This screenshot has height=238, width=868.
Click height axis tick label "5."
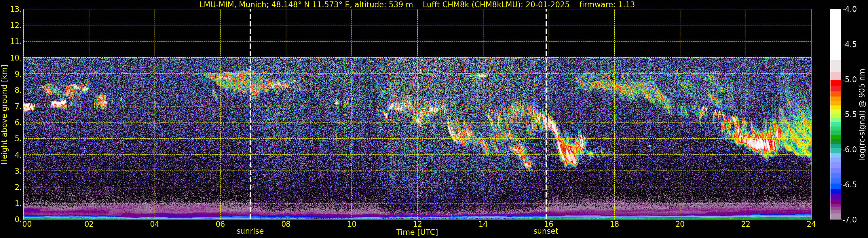[18, 139]
